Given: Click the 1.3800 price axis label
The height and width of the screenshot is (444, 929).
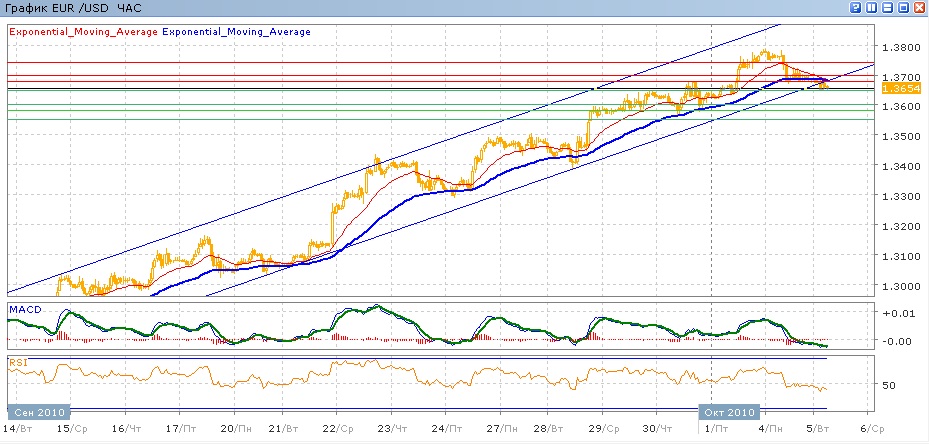Looking at the screenshot, I should (897, 47).
